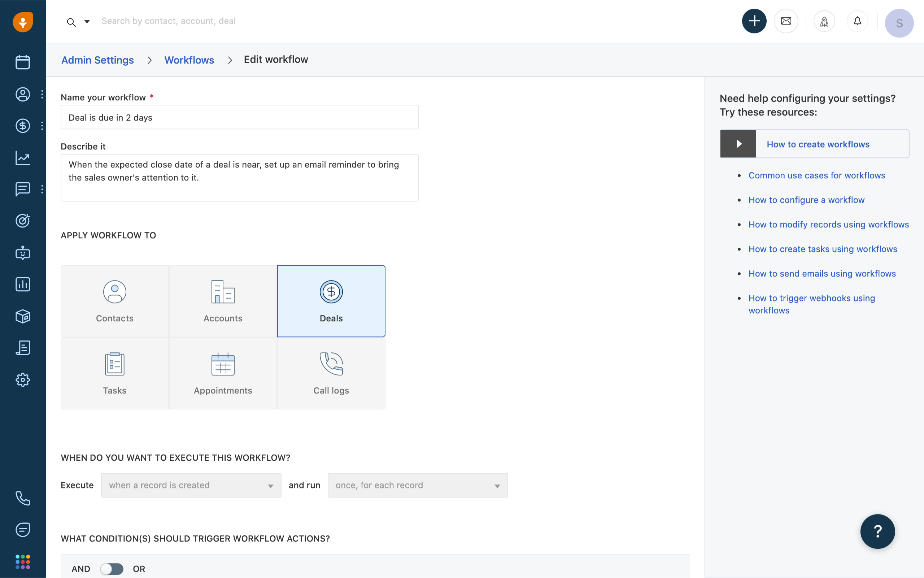The image size is (924, 578).
Task: Click Common use cases for workflows
Action: tap(817, 174)
